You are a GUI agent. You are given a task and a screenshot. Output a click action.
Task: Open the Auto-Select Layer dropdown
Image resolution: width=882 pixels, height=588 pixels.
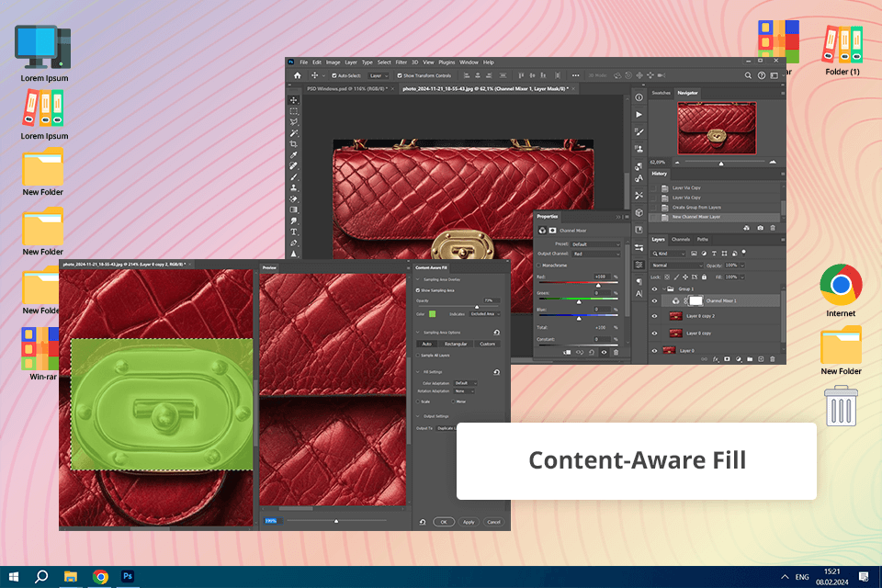pos(379,75)
